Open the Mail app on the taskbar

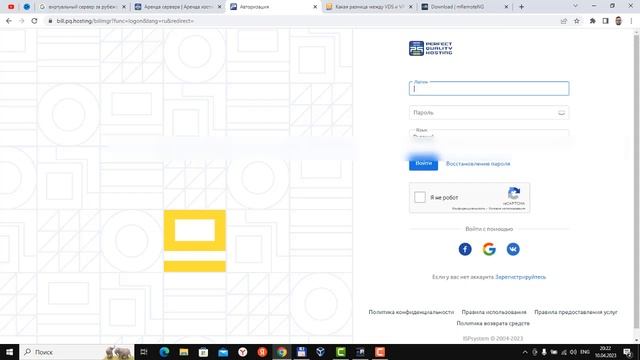[x=223, y=352]
